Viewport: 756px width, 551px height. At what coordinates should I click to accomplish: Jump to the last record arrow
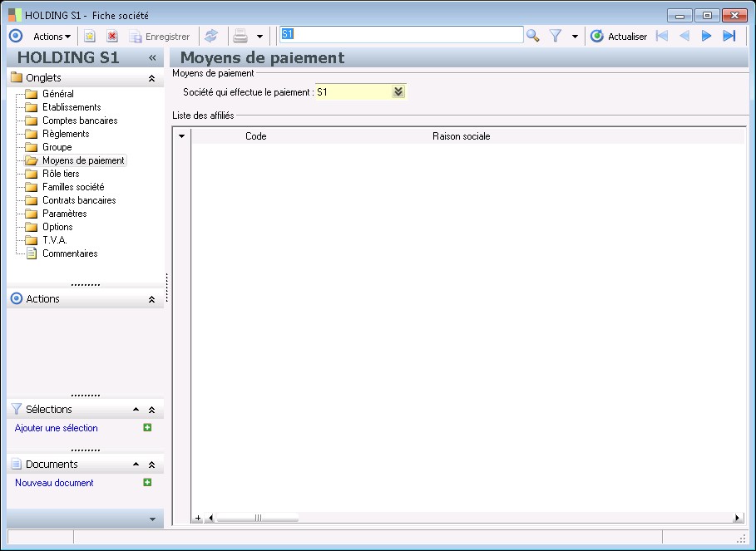[729, 36]
